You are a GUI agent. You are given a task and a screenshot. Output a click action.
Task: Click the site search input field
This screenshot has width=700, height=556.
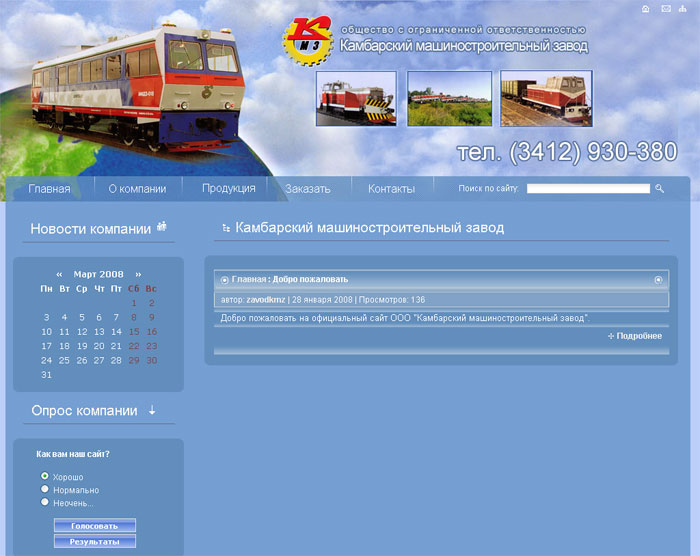tap(588, 188)
